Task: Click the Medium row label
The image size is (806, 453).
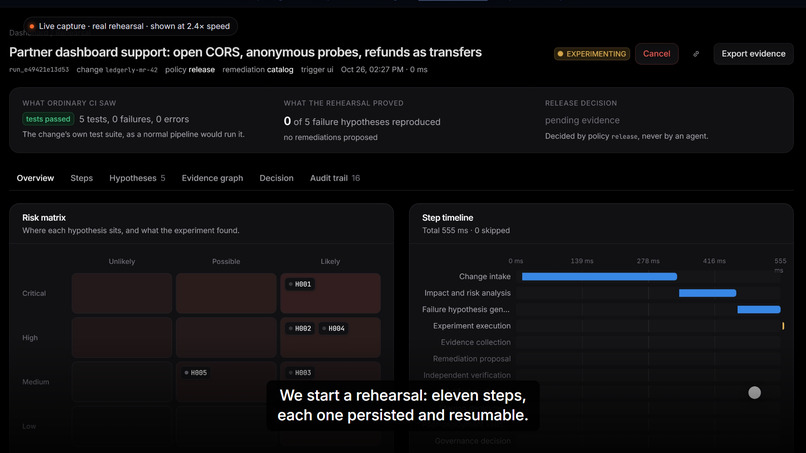Action: [35, 382]
